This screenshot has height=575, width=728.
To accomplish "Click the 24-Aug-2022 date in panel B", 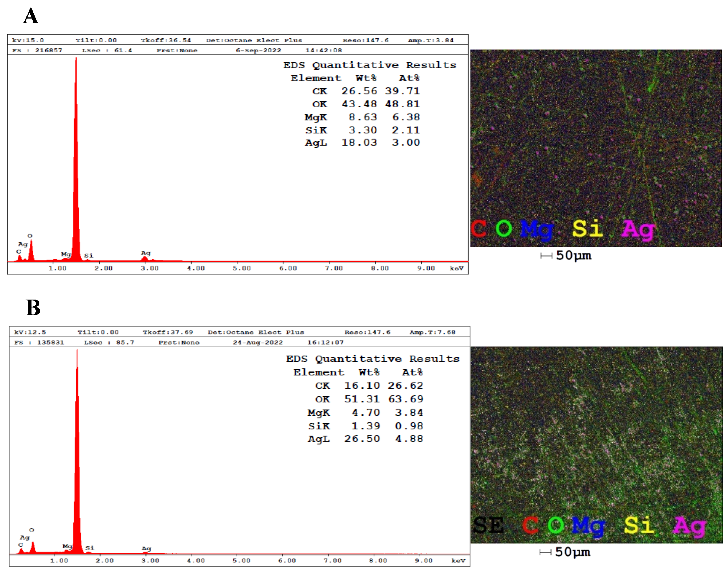I will click(x=258, y=342).
